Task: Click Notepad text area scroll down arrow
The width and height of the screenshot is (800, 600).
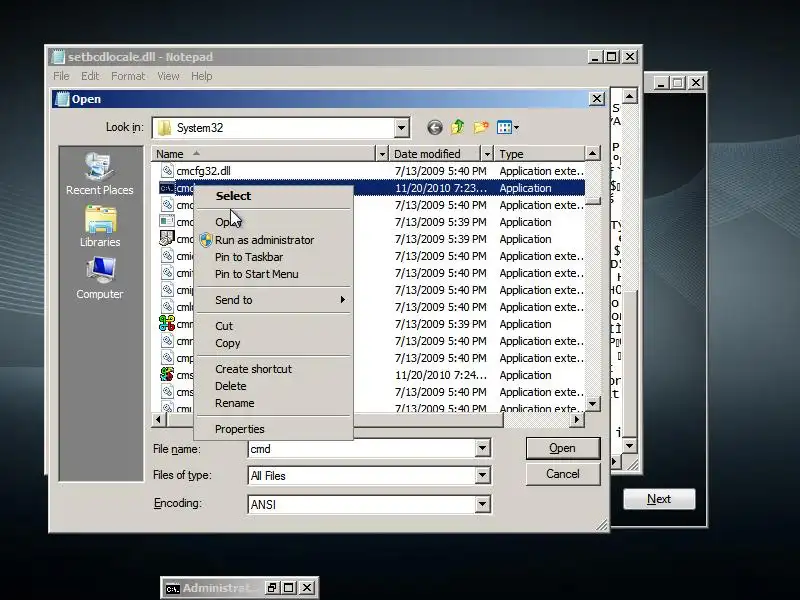Action: pyautogui.click(x=630, y=446)
